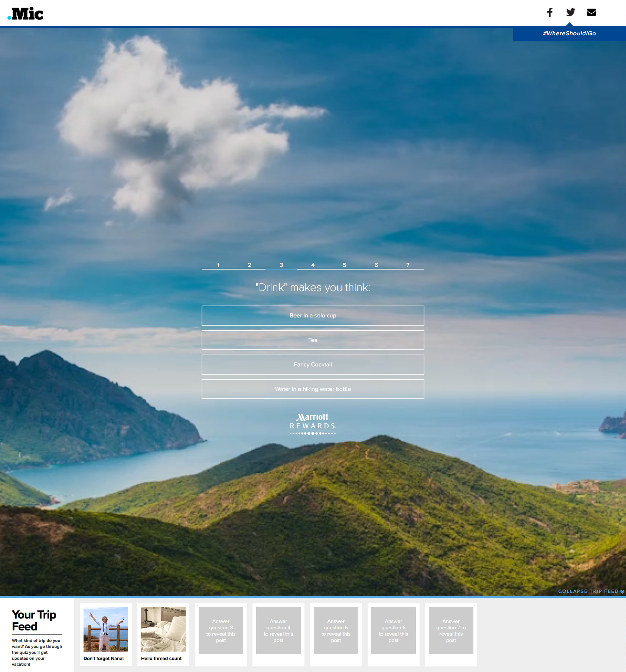Click the Mic logo
Image resolution: width=626 pixels, height=672 pixels.
25,14
